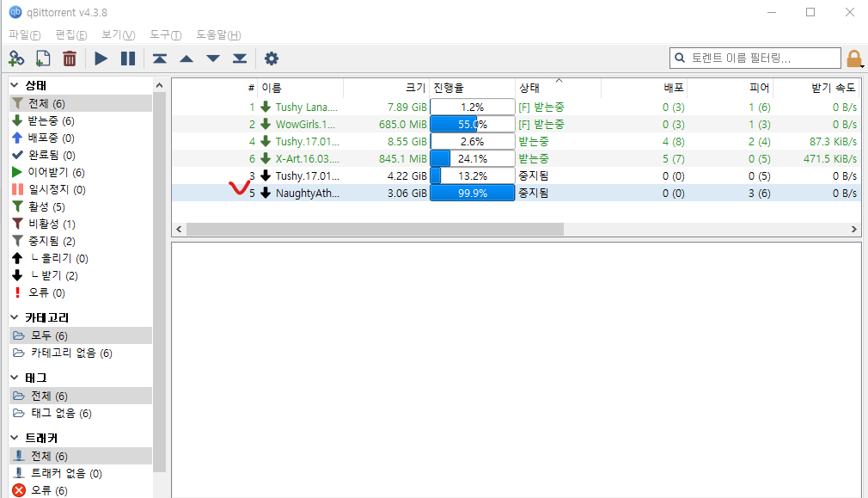Filter by 활성 (5) status
This screenshot has height=498, width=868.
pyautogui.click(x=81, y=206)
